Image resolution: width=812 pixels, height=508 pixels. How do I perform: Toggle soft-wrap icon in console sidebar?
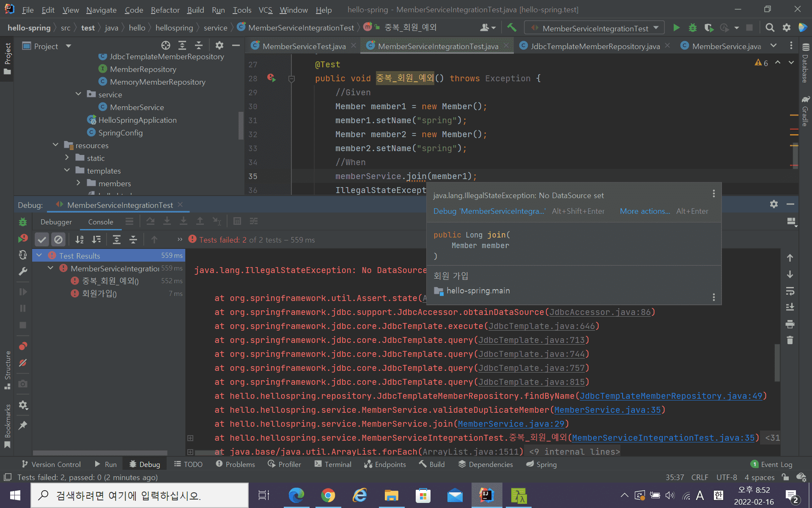click(790, 291)
